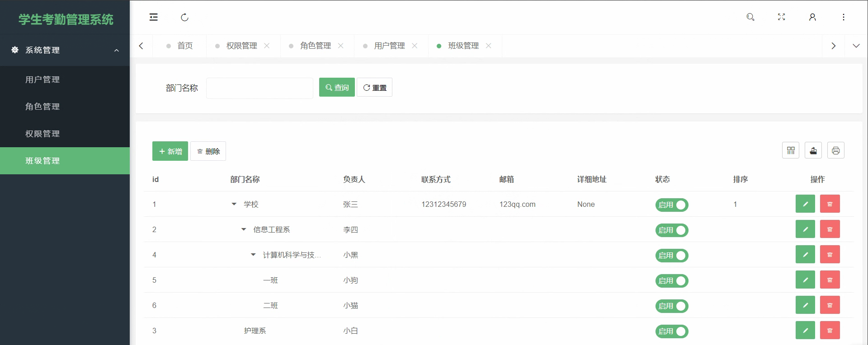This screenshot has height=345, width=868.
Task: Collapse the sidebar with the menu fold icon
Action: click(154, 17)
